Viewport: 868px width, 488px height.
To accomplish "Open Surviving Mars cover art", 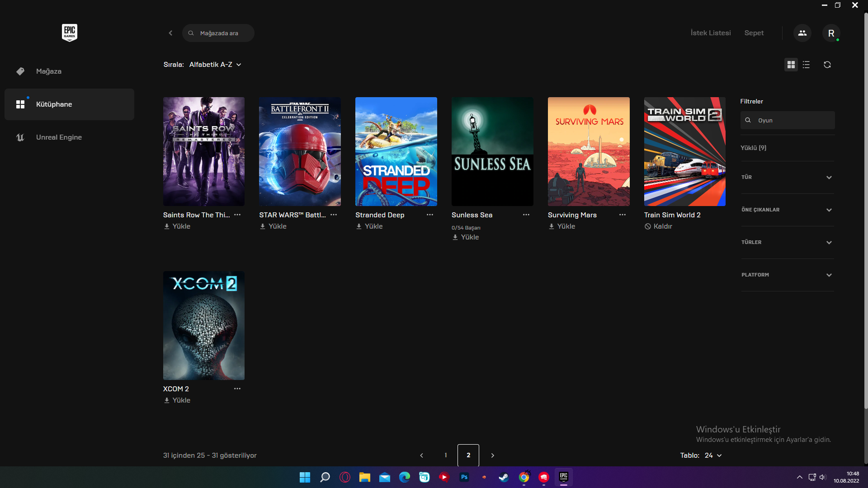I will [x=589, y=151].
